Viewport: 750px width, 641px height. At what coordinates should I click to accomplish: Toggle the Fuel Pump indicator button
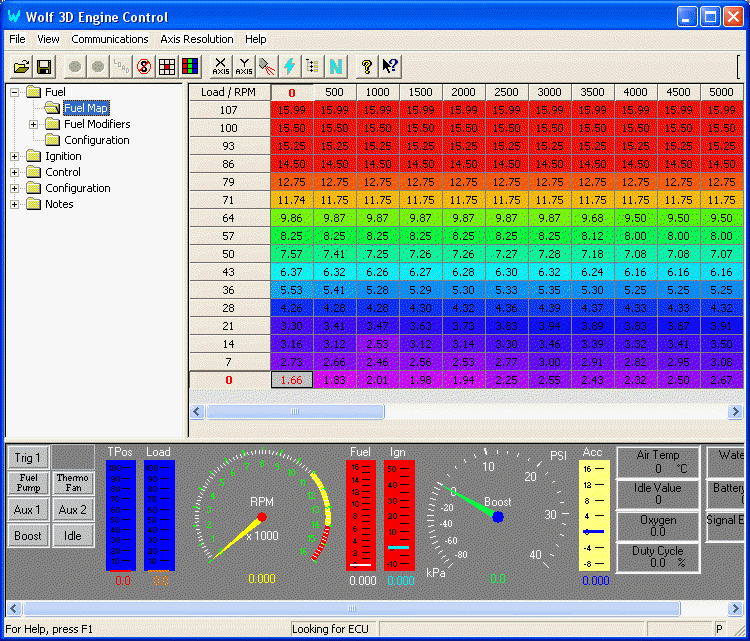[x=28, y=484]
